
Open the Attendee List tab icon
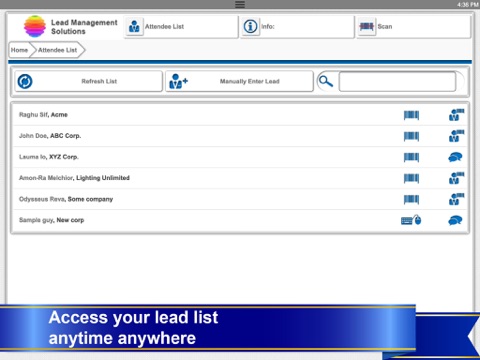(x=134, y=26)
